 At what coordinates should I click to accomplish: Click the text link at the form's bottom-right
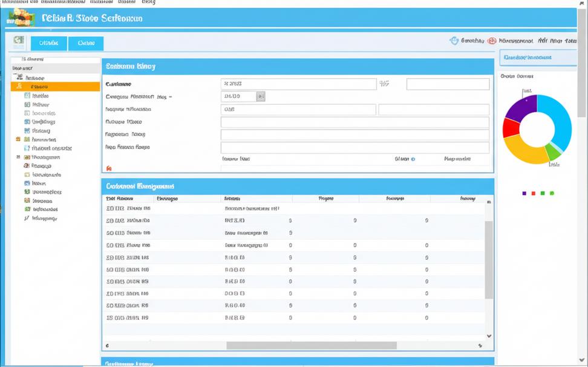click(x=457, y=159)
